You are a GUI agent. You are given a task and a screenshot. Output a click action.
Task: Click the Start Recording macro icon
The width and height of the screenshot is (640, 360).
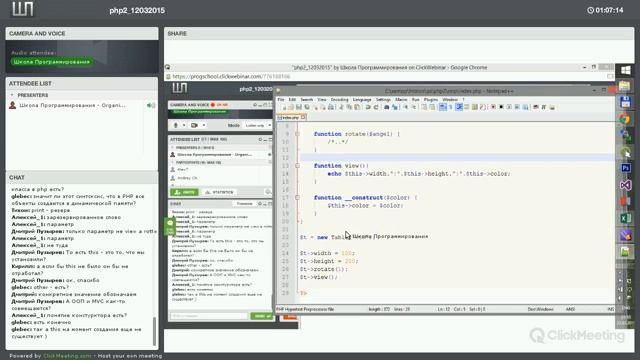(x=493, y=107)
